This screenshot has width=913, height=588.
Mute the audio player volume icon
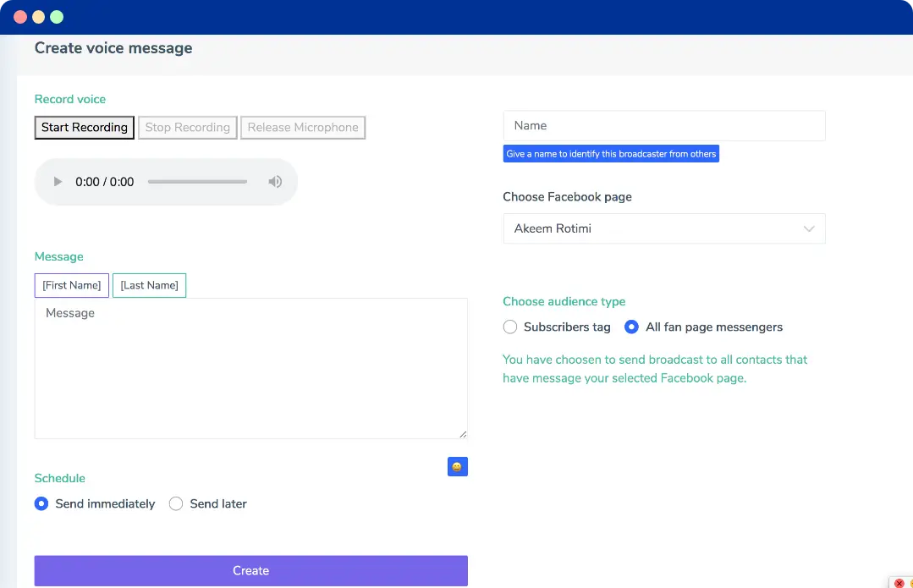(x=275, y=182)
